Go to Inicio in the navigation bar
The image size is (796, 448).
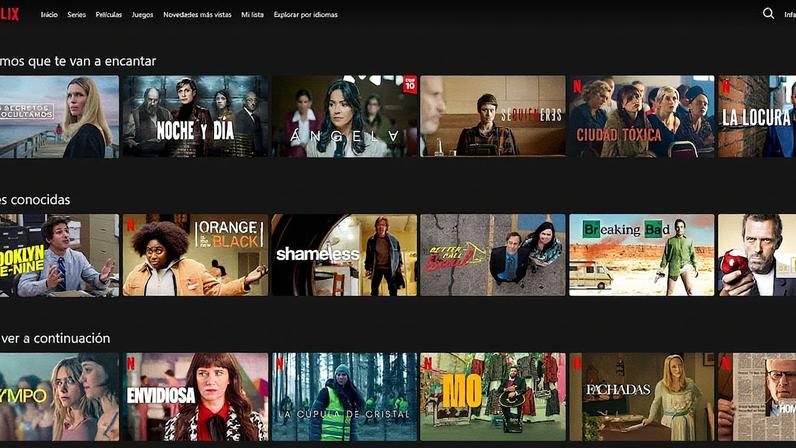[x=49, y=15]
